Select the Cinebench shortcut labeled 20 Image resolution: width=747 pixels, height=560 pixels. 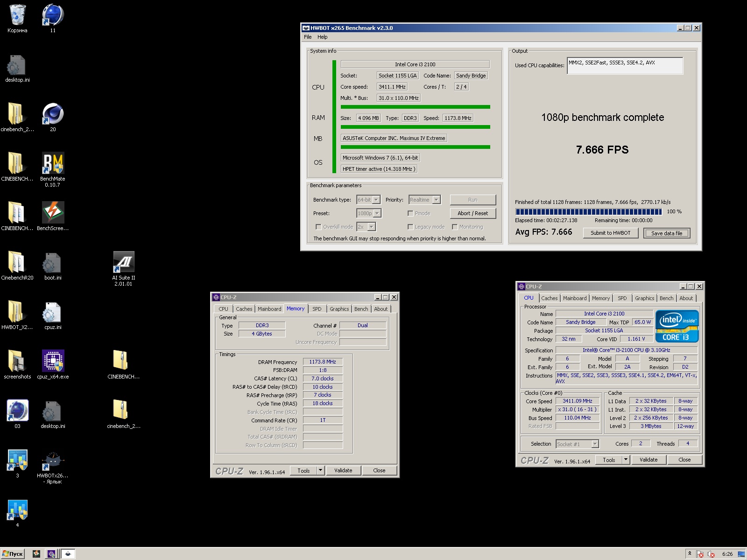coord(53,118)
